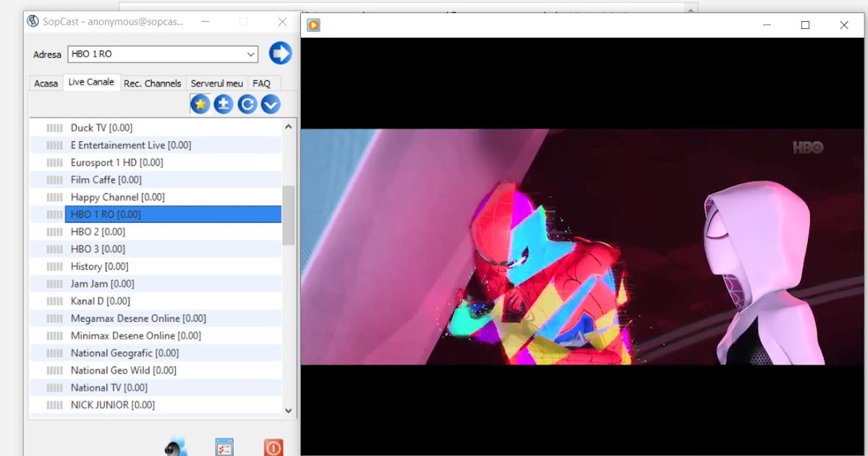
Task: Open the Serverul meu tab
Action: [x=217, y=83]
